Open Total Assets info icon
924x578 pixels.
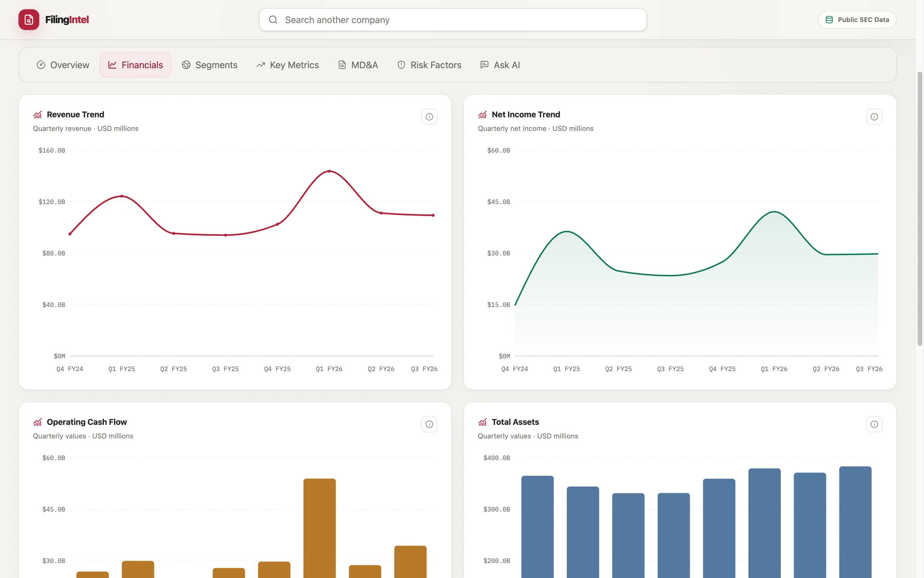point(874,424)
